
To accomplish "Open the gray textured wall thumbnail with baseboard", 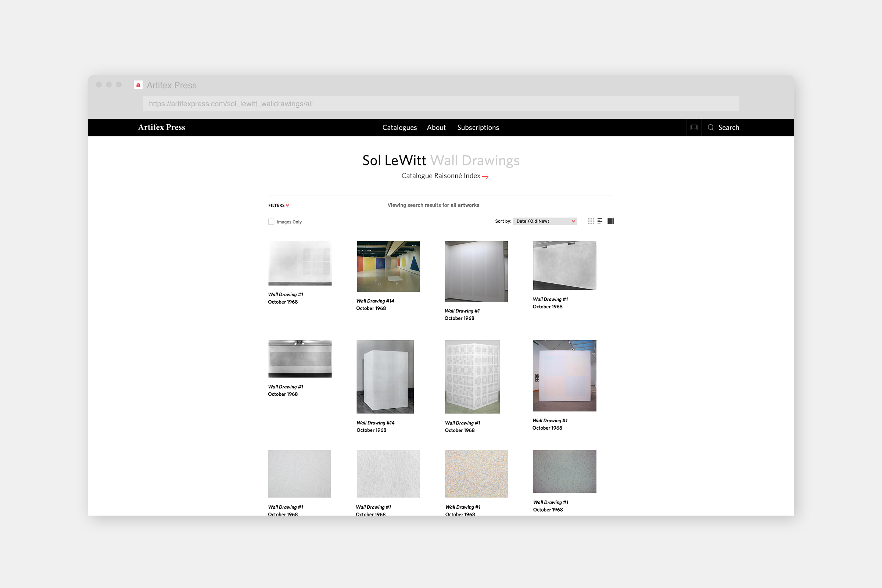I will (564, 265).
